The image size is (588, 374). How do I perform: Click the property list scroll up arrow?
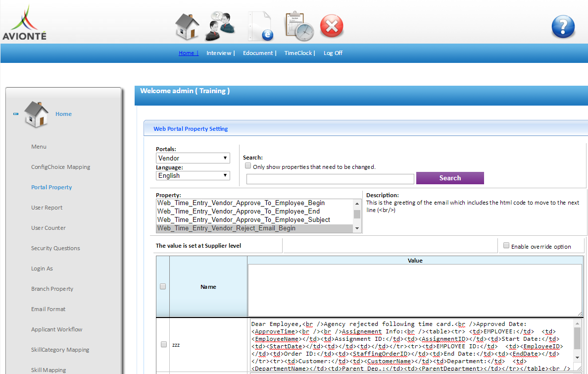pos(357,203)
